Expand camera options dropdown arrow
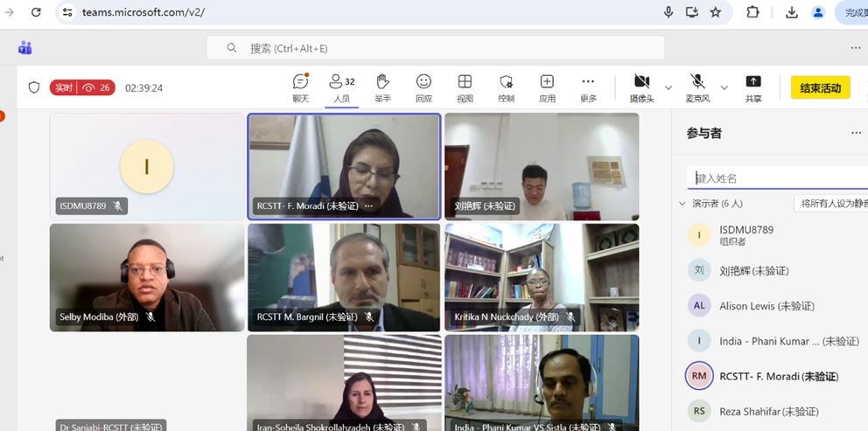This screenshot has width=868, height=431. [668, 87]
